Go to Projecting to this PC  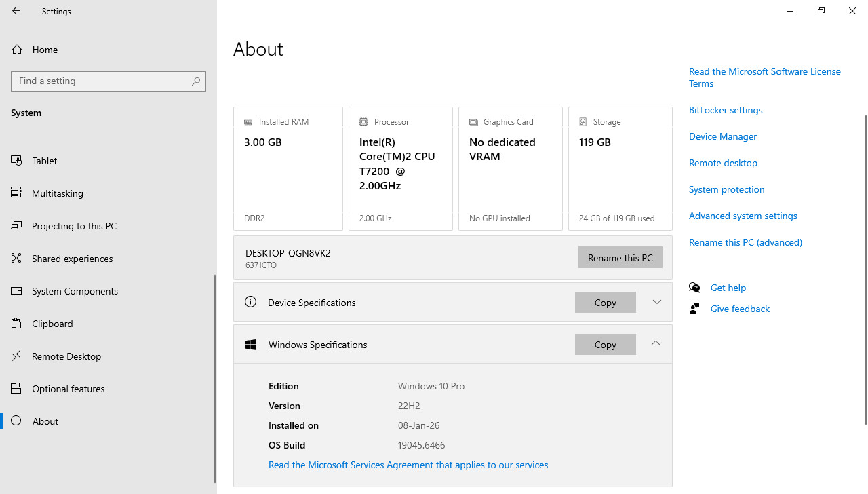click(108, 226)
